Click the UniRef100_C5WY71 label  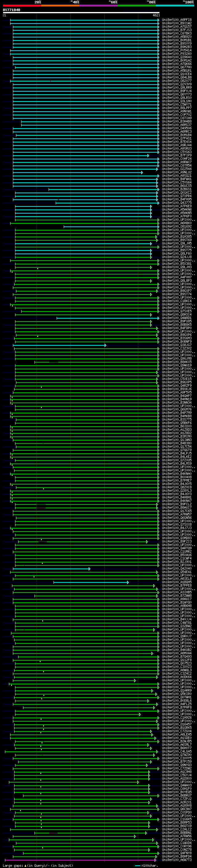(x=177, y=105)
